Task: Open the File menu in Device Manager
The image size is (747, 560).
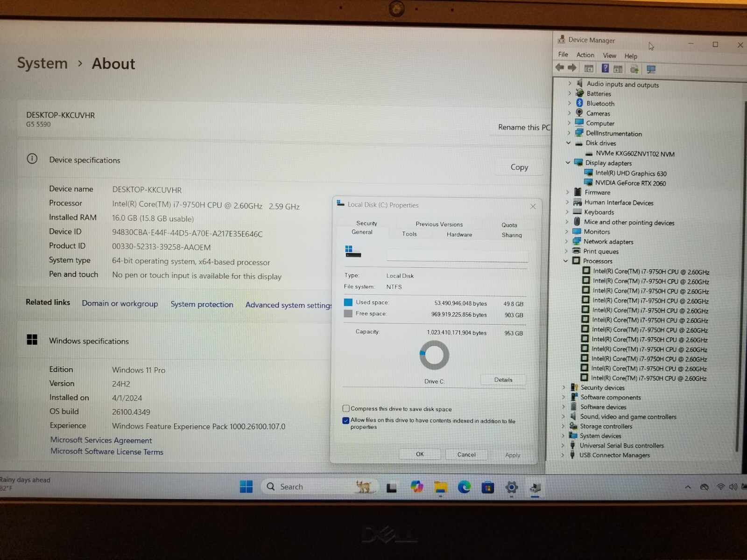Action: click(563, 55)
